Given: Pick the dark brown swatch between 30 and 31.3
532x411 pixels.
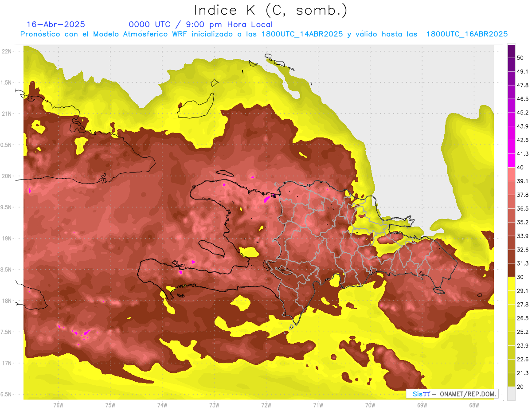Looking at the screenshot, I should [x=511, y=270].
